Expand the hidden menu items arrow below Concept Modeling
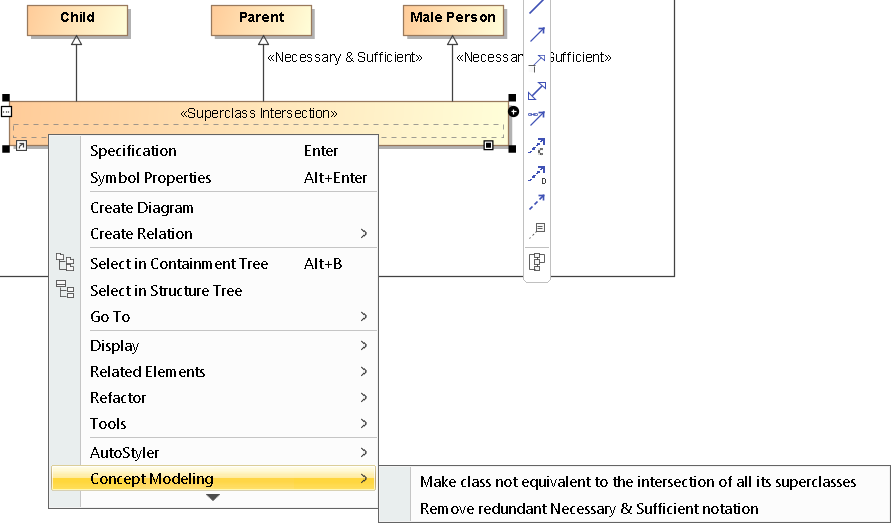Image resolution: width=895 pixels, height=527 pixels. [213, 498]
